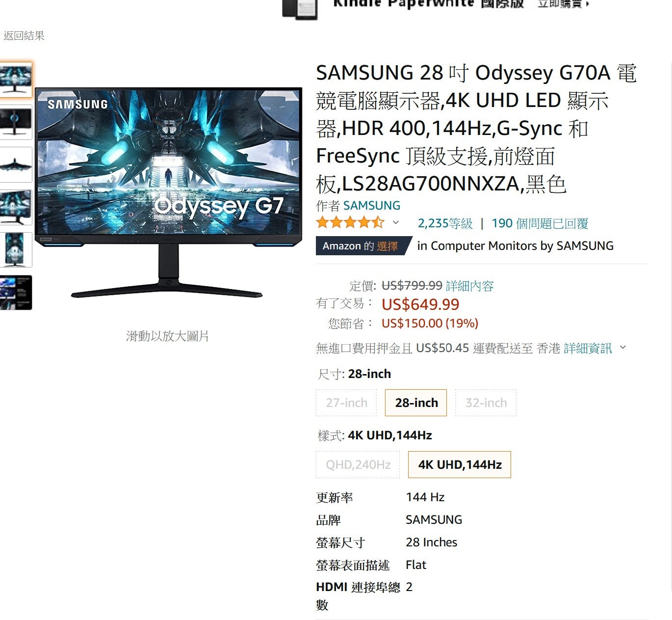The width and height of the screenshot is (672, 620).
Task: Choose the 27-inch size option
Action: pos(346,403)
